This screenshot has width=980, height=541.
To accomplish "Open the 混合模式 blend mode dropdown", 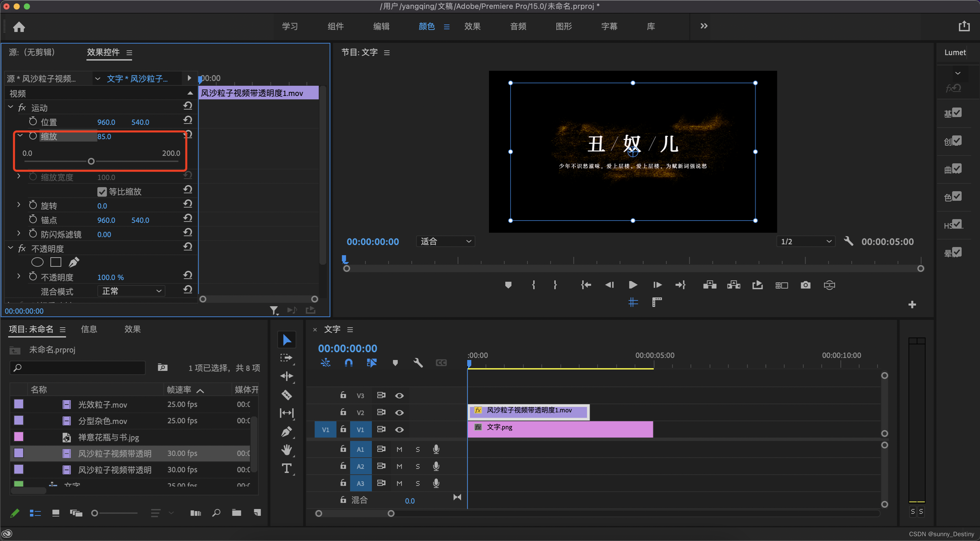I will coord(131,291).
